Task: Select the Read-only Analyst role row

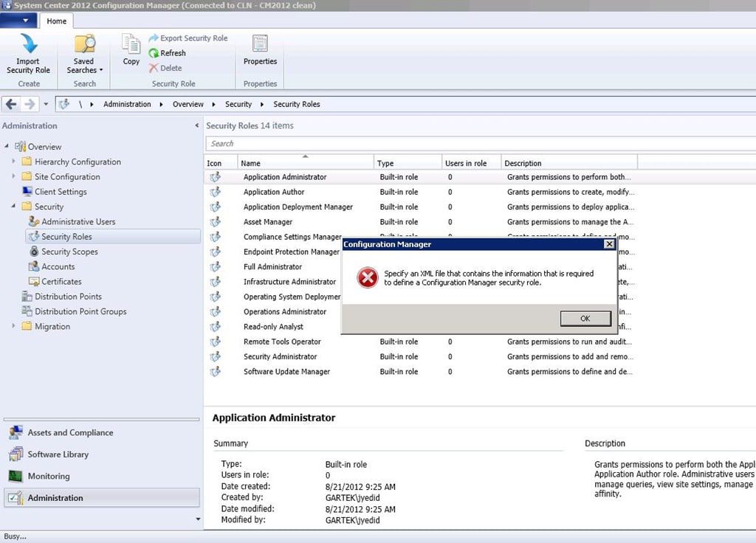Action: (273, 326)
